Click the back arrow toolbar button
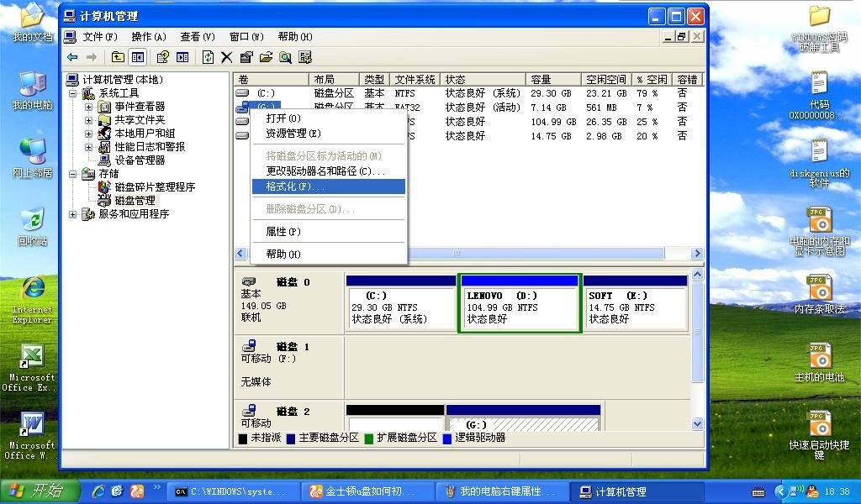Viewport: 861px width, 504px height. (x=72, y=57)
